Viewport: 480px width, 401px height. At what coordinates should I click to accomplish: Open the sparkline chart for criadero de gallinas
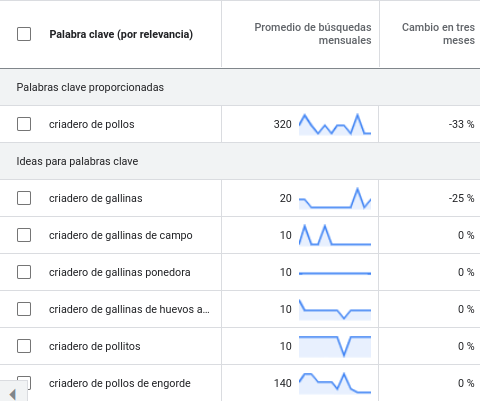(x=335, y=198)
